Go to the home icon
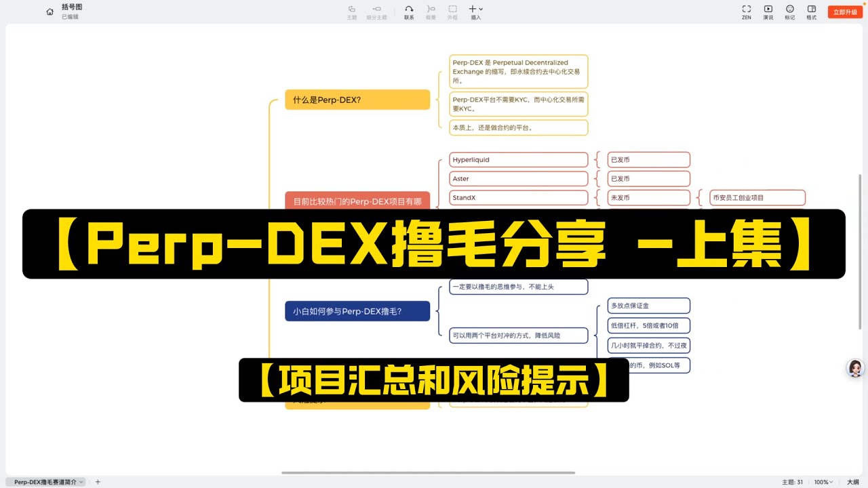Viewport: 868px width, 488px height. point(50,12)
